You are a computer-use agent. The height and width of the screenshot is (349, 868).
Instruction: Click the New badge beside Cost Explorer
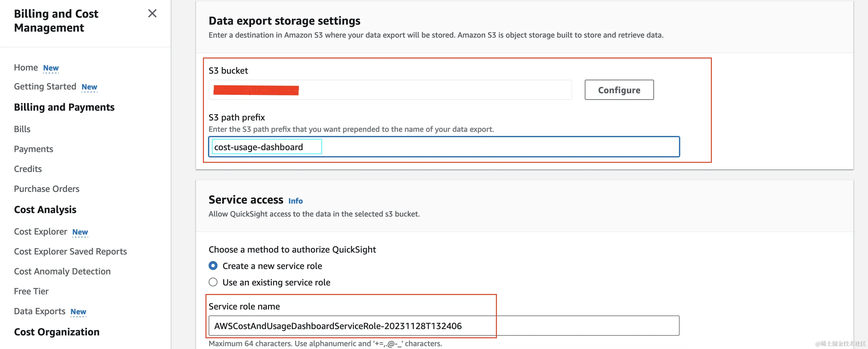[80, 232]
